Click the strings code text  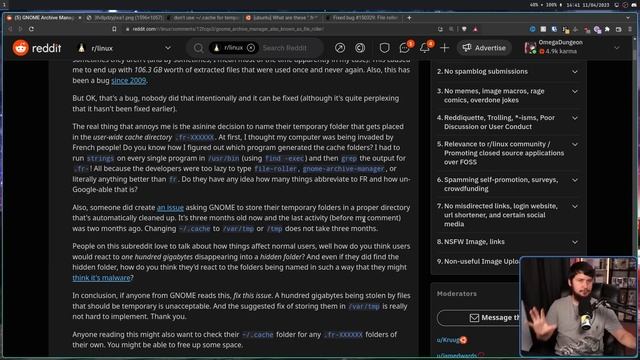[x=100, y=158]
